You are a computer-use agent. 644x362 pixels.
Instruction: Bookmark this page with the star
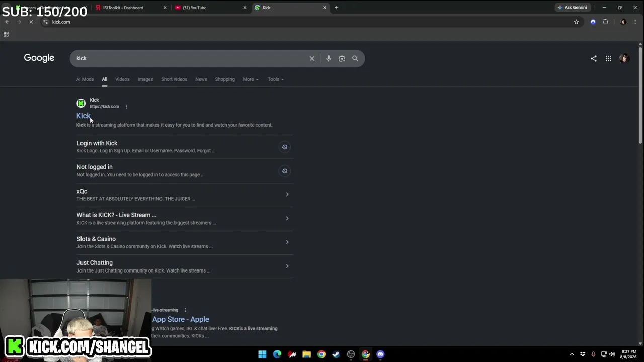point(576,22)
